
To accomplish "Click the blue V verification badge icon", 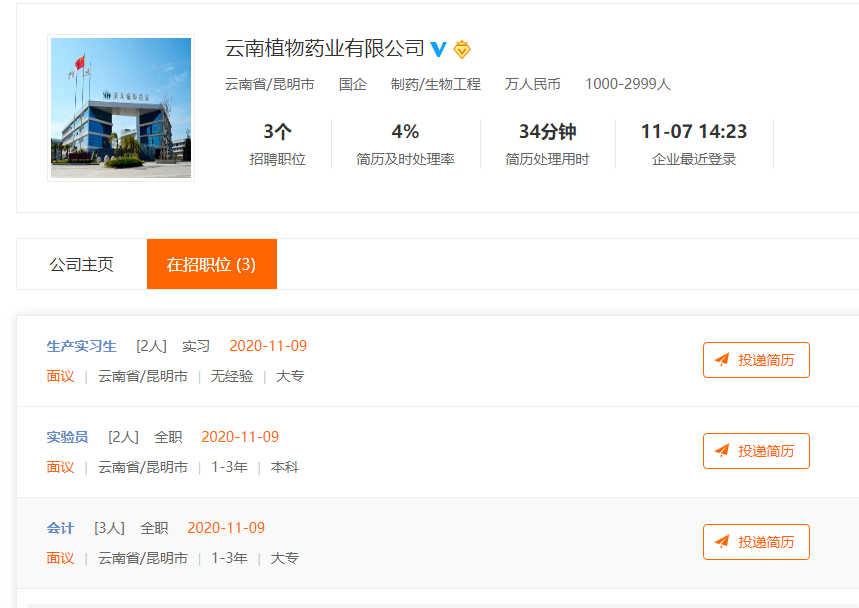I will (438, 49).
